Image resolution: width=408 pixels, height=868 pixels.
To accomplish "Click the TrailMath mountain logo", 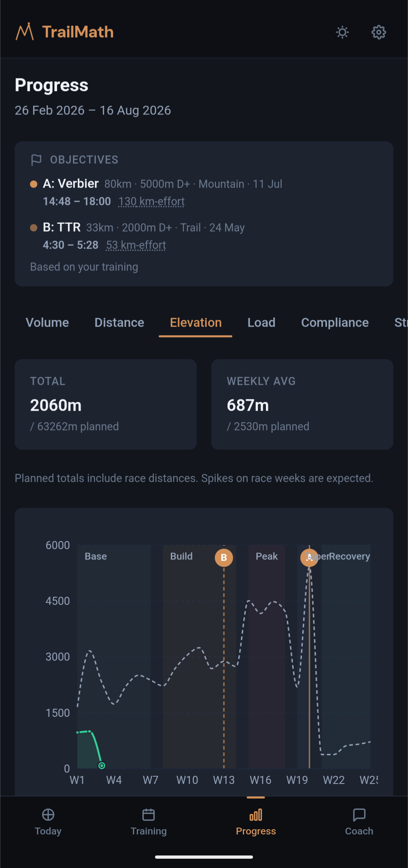I will (25, 31).
